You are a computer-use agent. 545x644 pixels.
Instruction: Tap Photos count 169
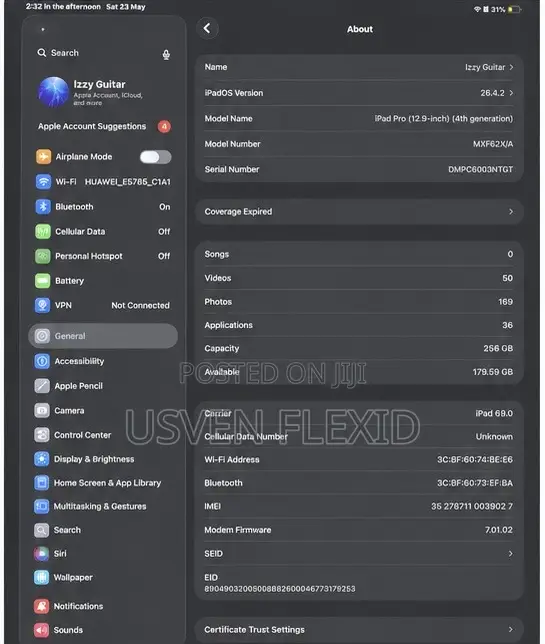[505, 301]
